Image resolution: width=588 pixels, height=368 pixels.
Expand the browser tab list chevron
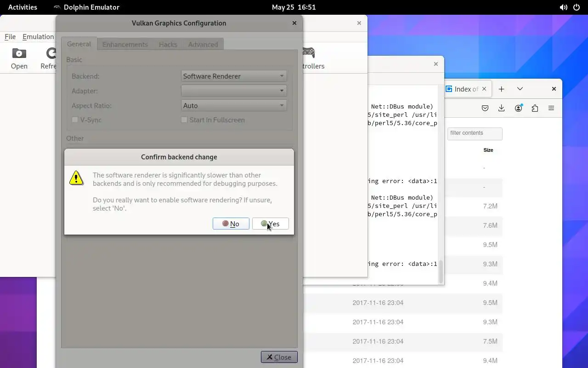click(x=520, y=89)
